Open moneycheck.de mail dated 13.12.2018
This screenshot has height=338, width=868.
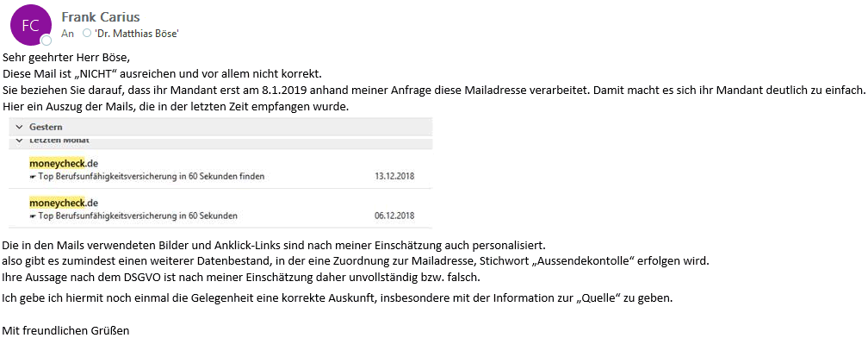(x=220, y=170)
